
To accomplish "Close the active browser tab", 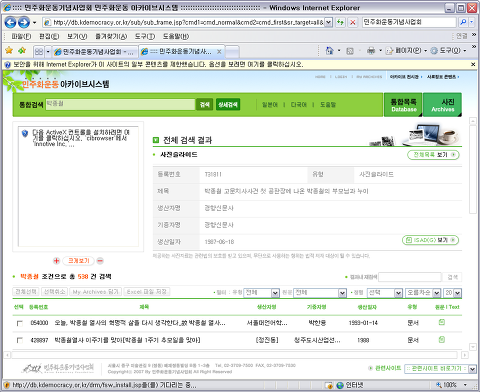I will pyautogui.click(x=219, y=52).
